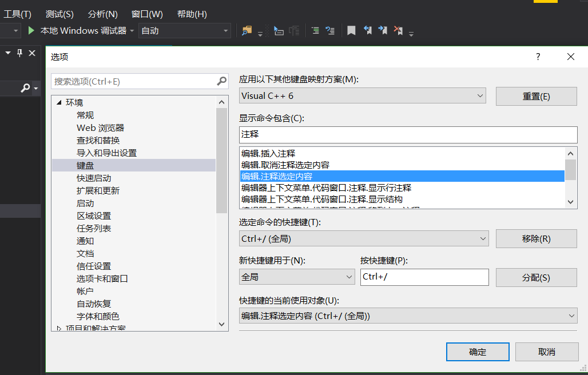
Task: Click options tree scroll down arrow
Action: [x=221, y=325]
